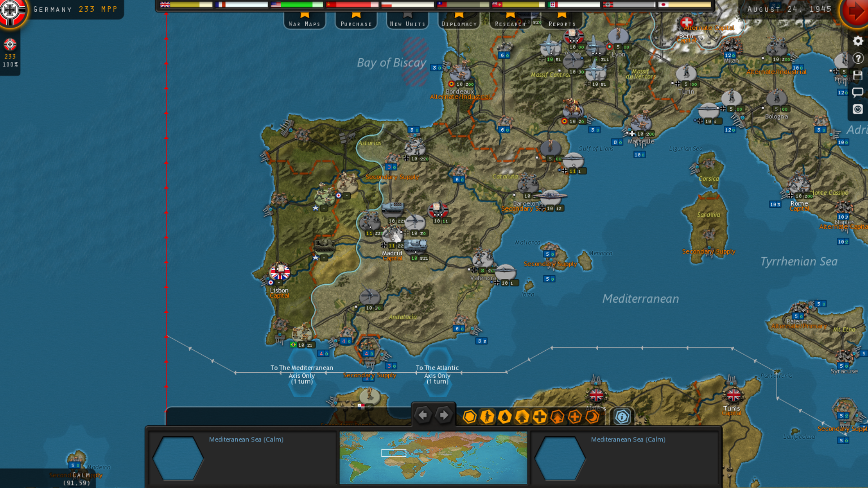
Task: Select the British flag unit at Tunis
Action: point(733,395)
